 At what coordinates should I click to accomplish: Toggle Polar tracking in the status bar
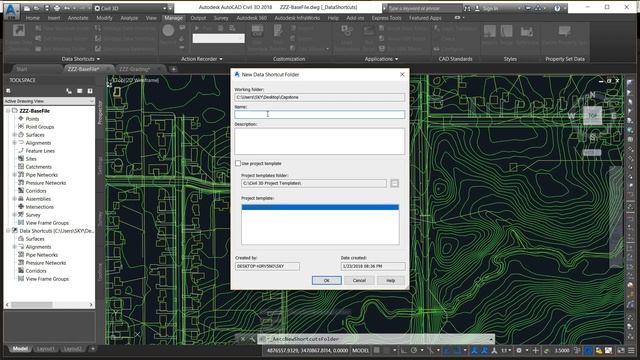[x=414, y=350]
